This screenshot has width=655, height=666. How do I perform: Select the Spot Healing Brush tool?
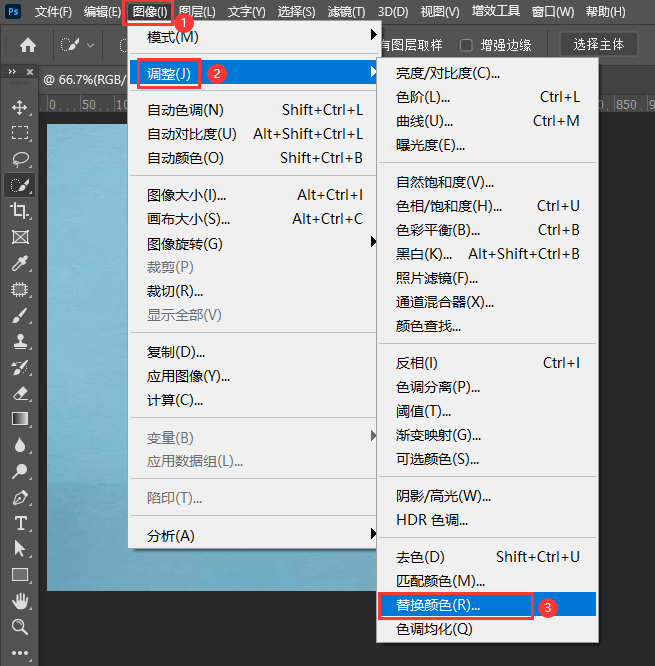click(x=20, y=290)
